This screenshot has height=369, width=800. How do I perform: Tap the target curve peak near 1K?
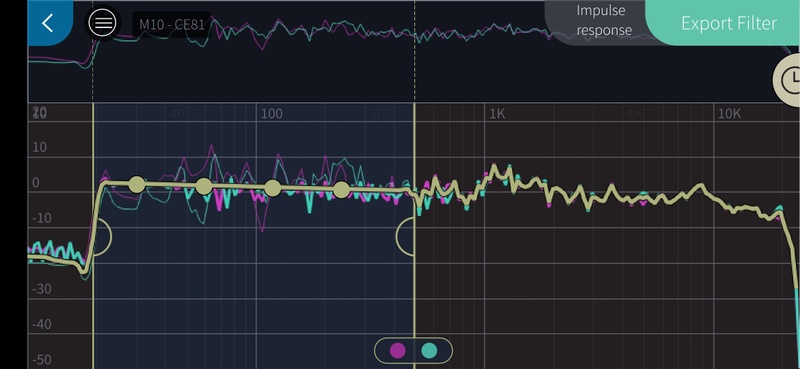pyautogui.click(x=494, y=168)
